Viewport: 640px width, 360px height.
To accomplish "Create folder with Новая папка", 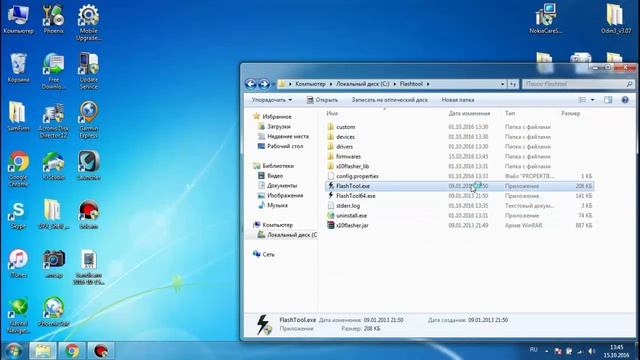I will pyautogui.click(x=458, y=100).
